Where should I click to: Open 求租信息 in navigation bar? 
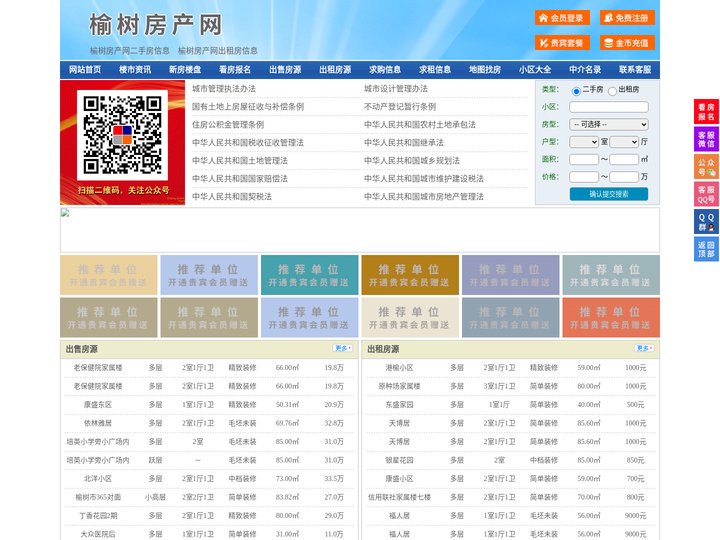pyautogui.click(x=435, y=70)
